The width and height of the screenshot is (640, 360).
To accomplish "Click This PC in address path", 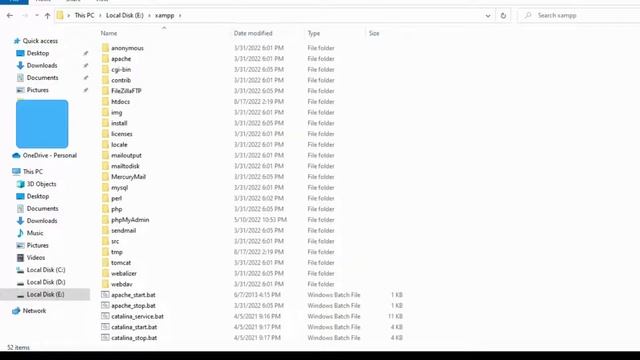I will coord(84,16).
